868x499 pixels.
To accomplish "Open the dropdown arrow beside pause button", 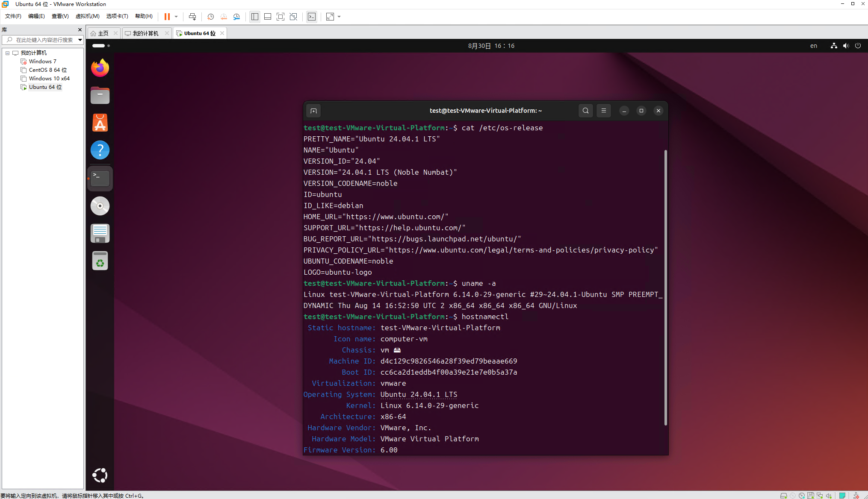I will 176,17.
